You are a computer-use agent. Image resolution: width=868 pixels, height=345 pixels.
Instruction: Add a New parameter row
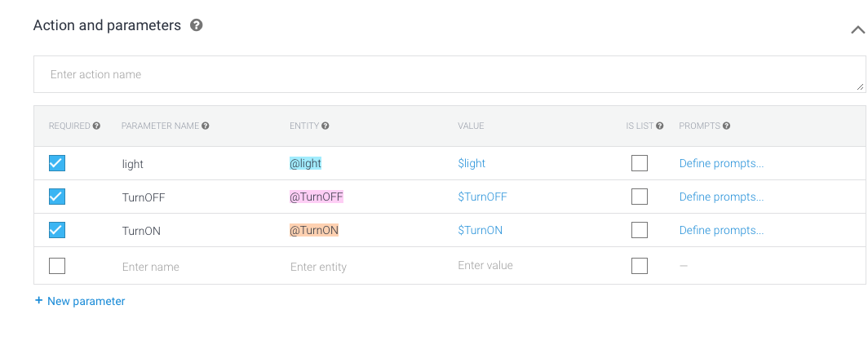pos(80,301)
